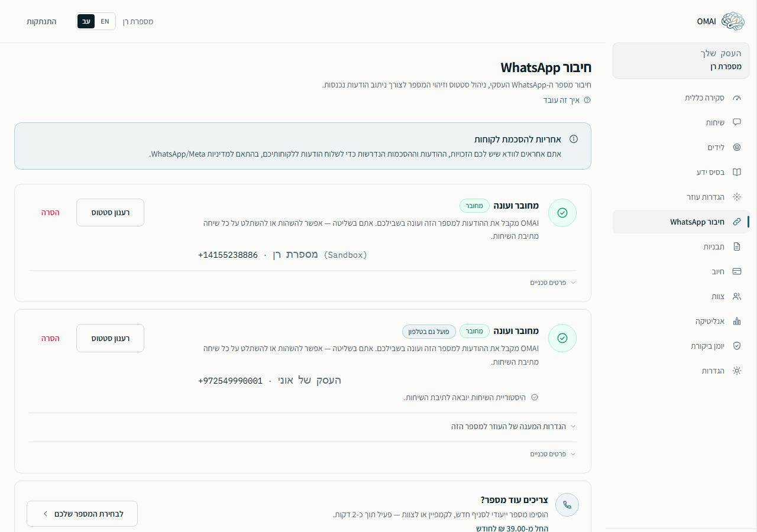Click the check icon beside היסטוריית השיחות
This screenshot has height=532, width=757.
535,397
